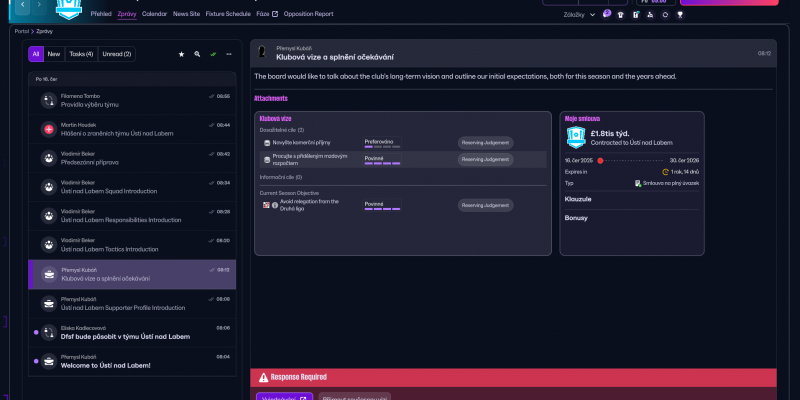
Task: Click the club crest badge in header
Action: 69,8
